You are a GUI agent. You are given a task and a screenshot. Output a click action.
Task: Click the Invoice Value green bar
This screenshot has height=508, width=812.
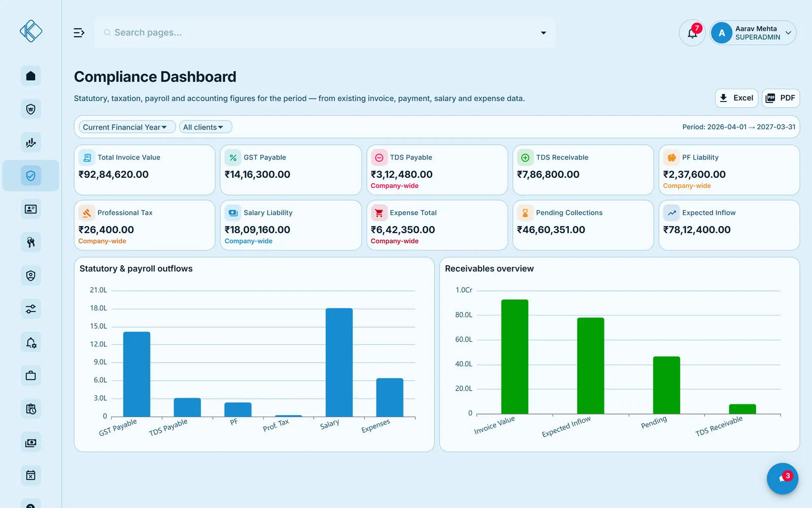(515, 357)
